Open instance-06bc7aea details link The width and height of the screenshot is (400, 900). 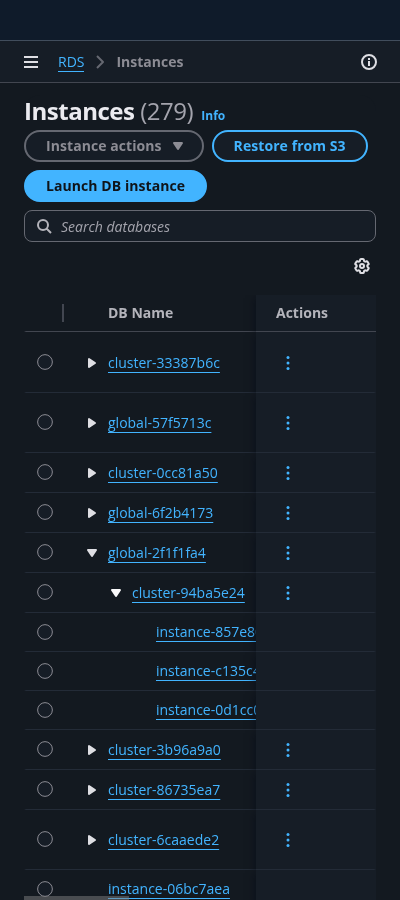coord(169,890)
